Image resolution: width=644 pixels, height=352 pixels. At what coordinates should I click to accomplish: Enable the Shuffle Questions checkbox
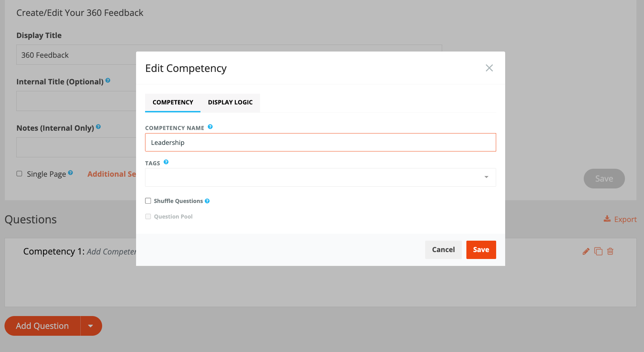pos(148,201)
